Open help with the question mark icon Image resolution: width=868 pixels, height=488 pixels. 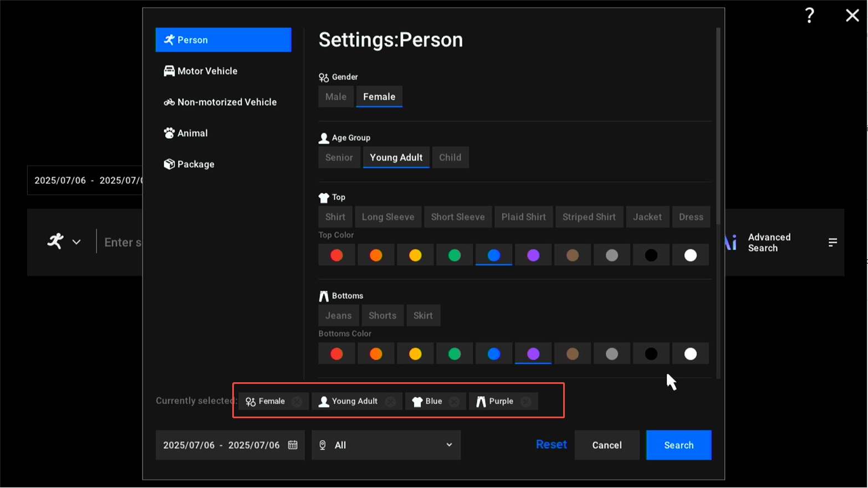tap(809, 16)
